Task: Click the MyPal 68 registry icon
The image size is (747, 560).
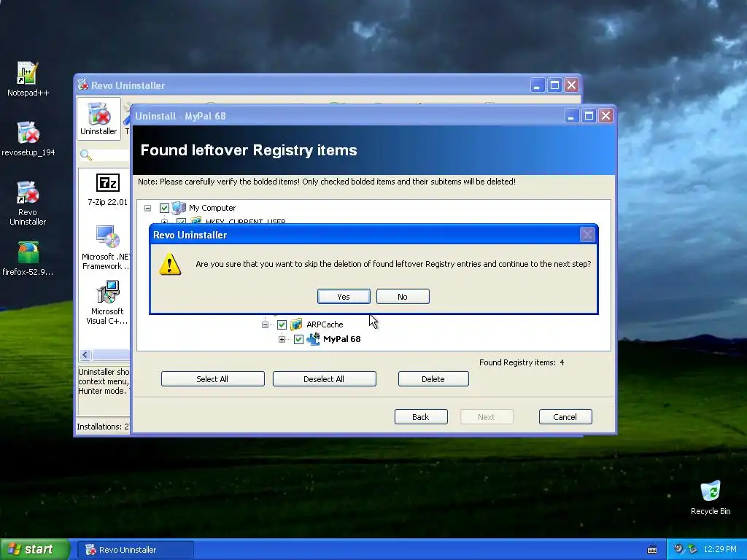Action: pyautogui.click(x=313, y=339)
